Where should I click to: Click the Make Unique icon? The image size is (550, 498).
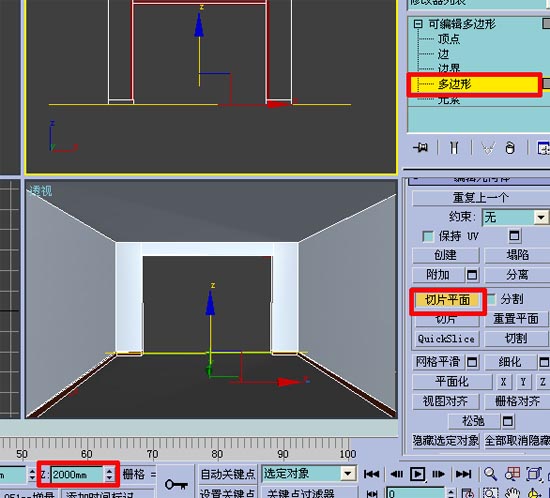[x=488, y=148]
